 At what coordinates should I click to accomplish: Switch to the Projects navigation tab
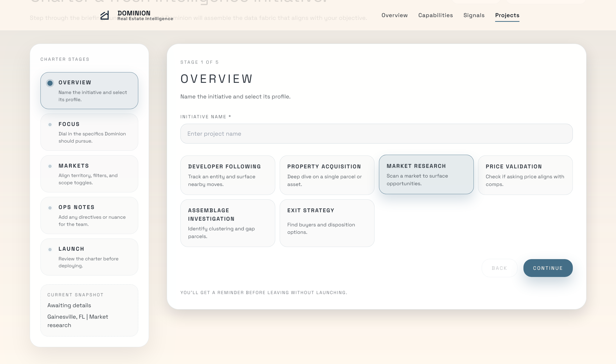point(507,15)
